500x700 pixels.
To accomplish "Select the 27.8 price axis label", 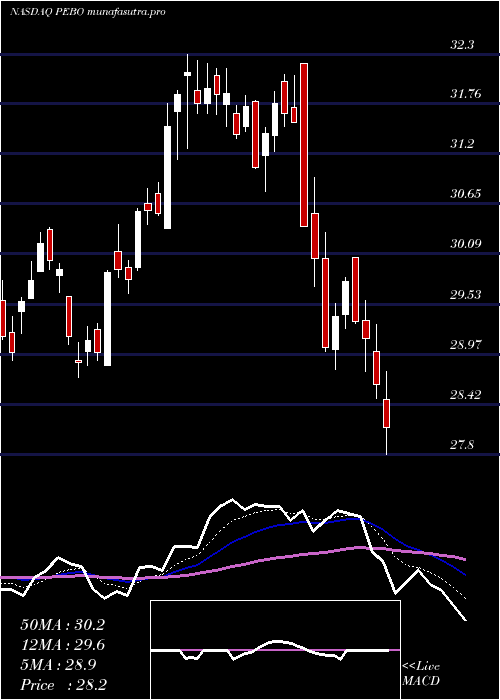I will pyautogui.click(x=462, y=445).
